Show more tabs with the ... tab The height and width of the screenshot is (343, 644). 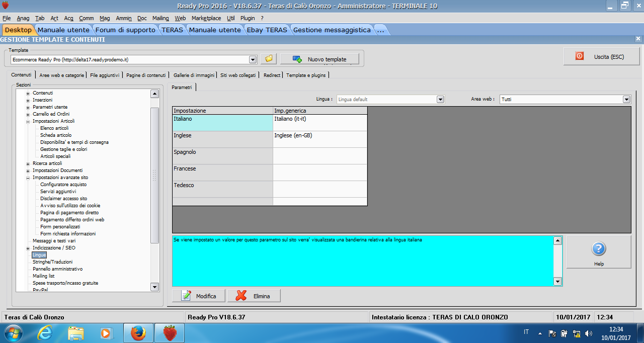(381, 30)
